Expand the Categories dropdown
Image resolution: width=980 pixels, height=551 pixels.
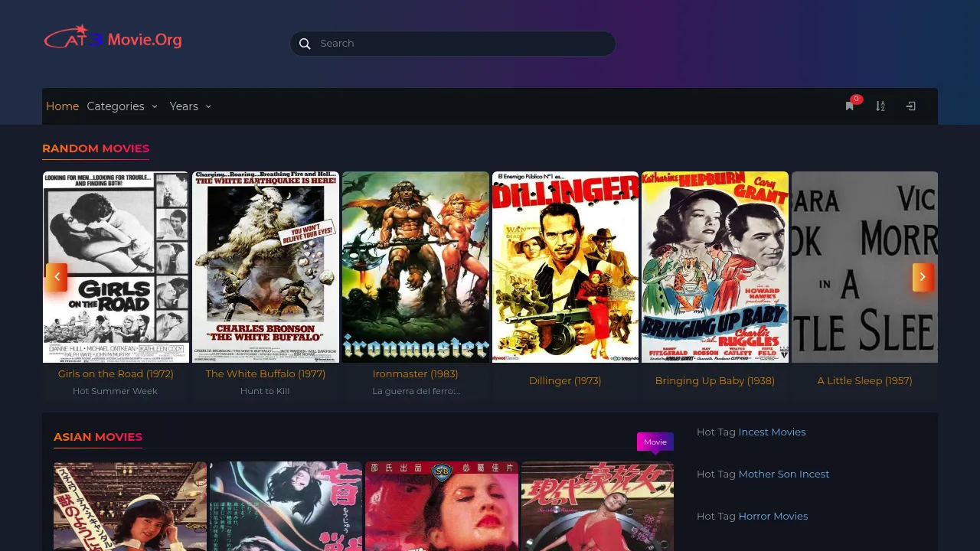click(122, 106)
